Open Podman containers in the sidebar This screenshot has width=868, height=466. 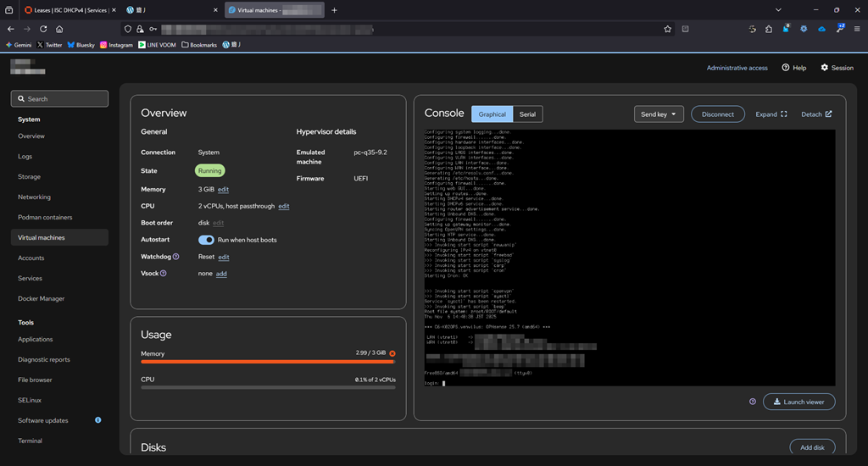pos(45,217)
